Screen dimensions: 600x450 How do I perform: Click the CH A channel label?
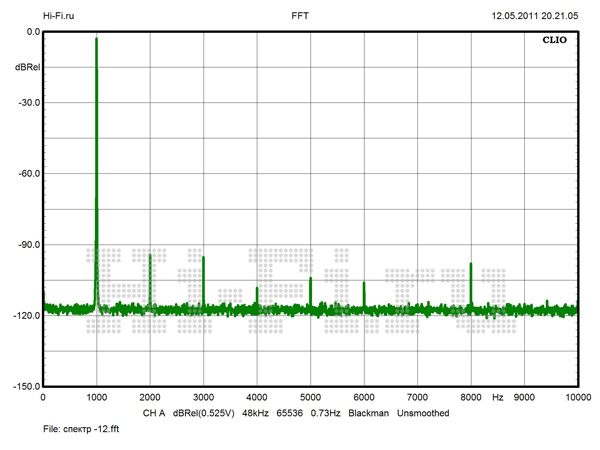(153, 413)
